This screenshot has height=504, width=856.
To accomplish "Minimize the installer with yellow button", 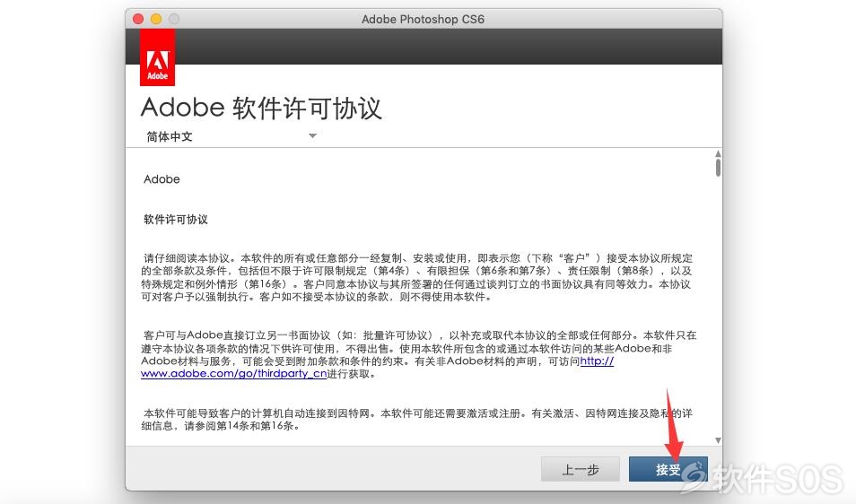I will [x=156, y=19].
